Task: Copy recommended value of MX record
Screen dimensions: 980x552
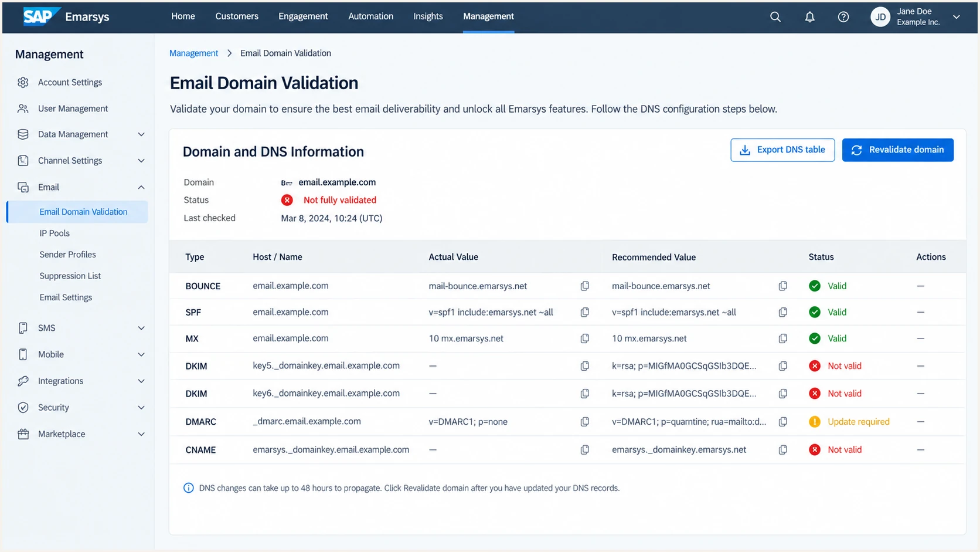Action: 783,338
